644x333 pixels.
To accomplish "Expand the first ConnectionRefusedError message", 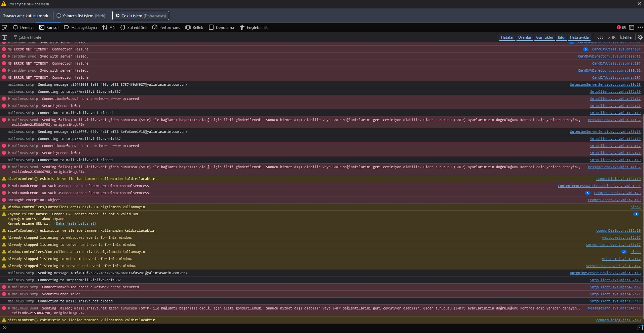I will 9,99.
